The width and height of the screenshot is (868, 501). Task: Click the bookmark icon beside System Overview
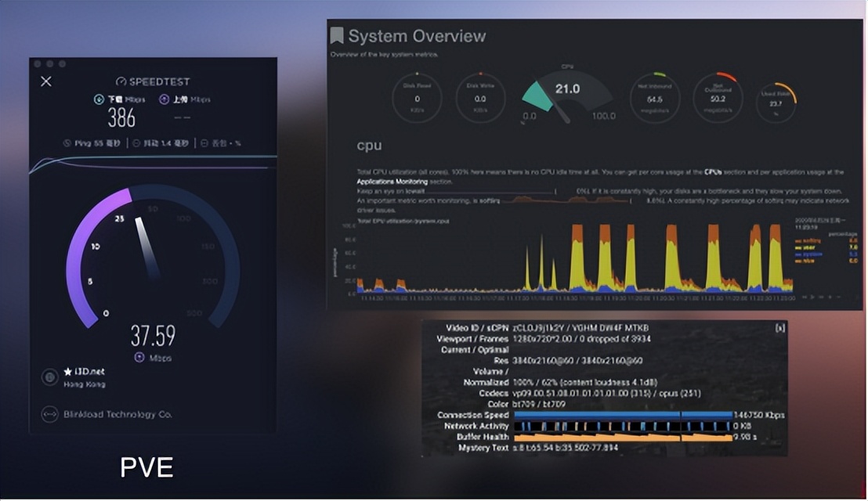[x=337, y=36]
